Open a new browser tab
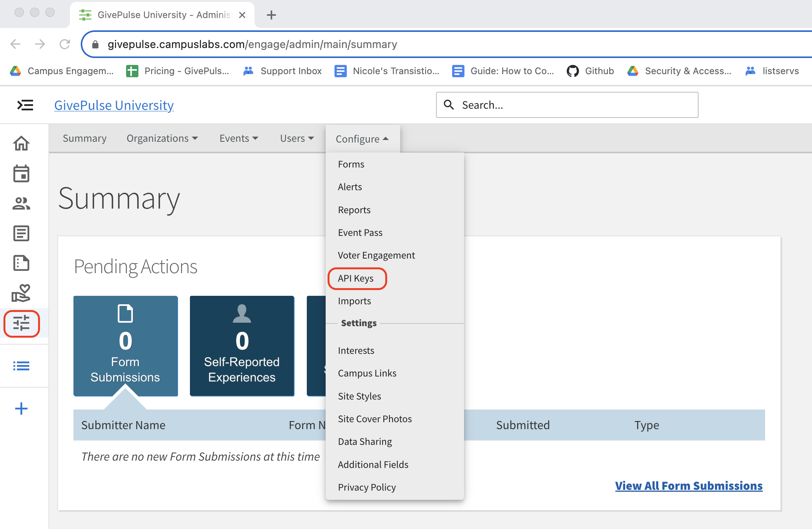 pyautogui.click(x=271, y=15)
